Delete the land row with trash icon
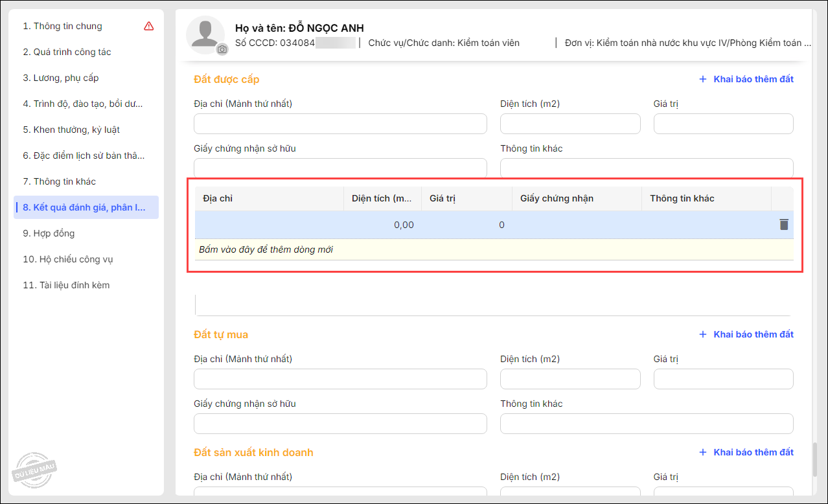 tap(783, 225)
